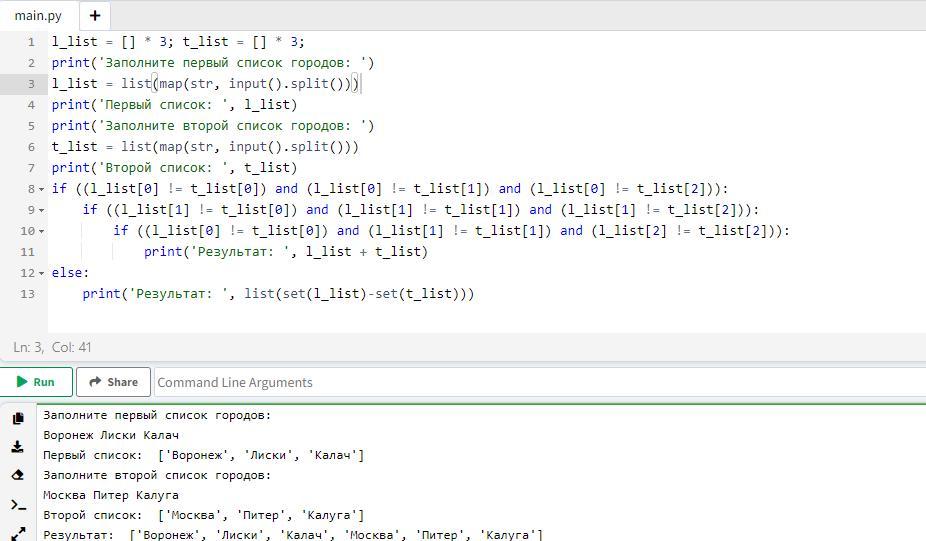The width and height of the screenshot is (926, 541).
Task: Select line number 13 in gutter
Action: click(x=28, y=294)
